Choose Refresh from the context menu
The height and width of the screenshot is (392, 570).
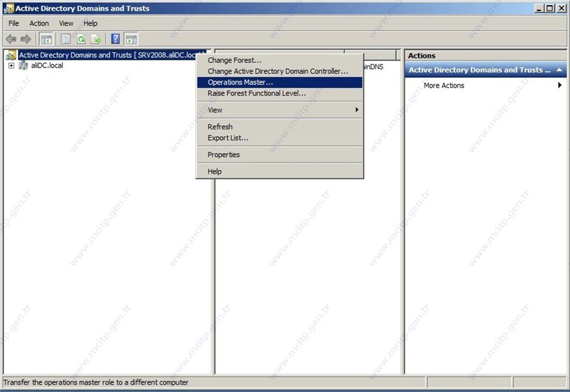pyautogui.click(x=280, y=127)
